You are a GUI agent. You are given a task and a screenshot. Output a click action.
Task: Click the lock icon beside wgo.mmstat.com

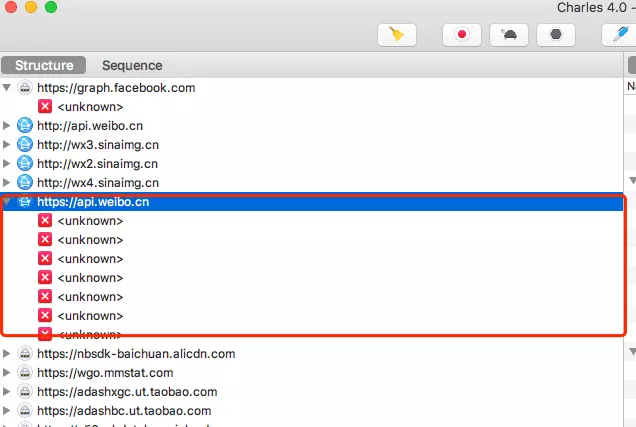pos(25,373)
